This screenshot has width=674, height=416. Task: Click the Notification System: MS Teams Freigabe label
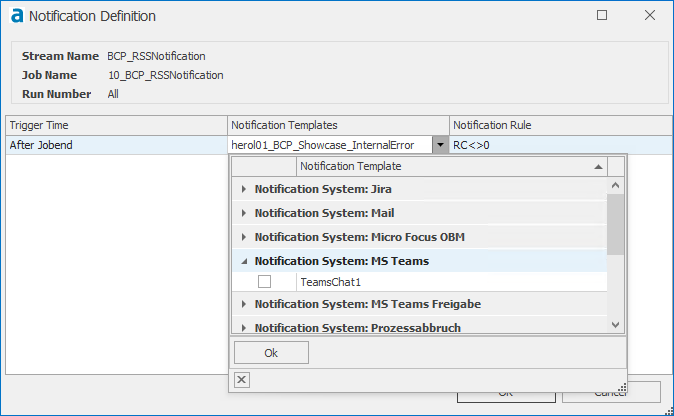pyautogui.click(x=368, y=304)
